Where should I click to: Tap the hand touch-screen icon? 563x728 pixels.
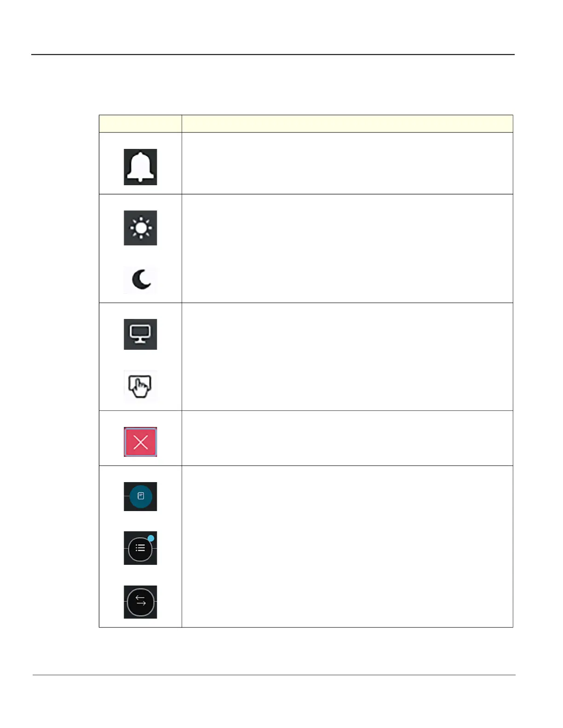click(x=140, y=386)
